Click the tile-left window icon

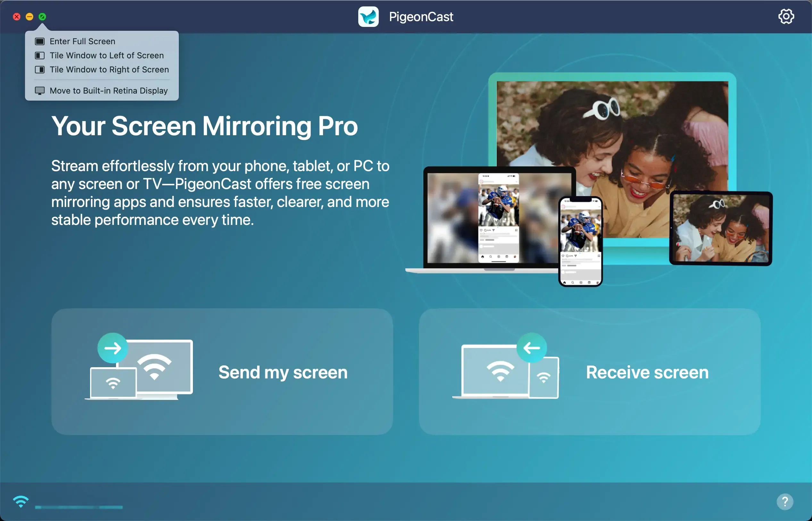tap(40, 55)
